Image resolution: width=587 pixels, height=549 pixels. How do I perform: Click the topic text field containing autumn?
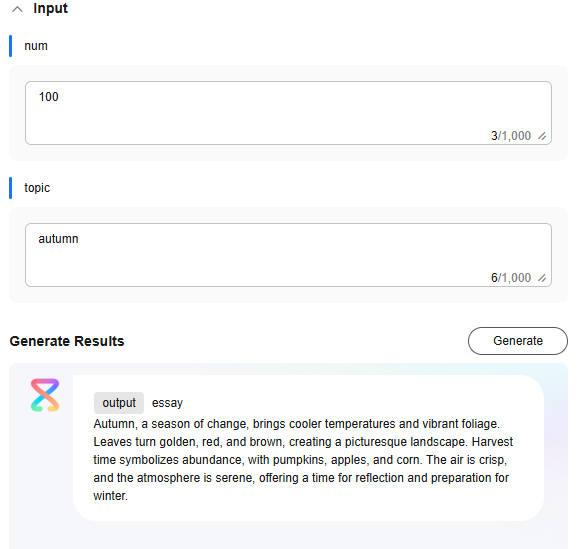[288, 255]
